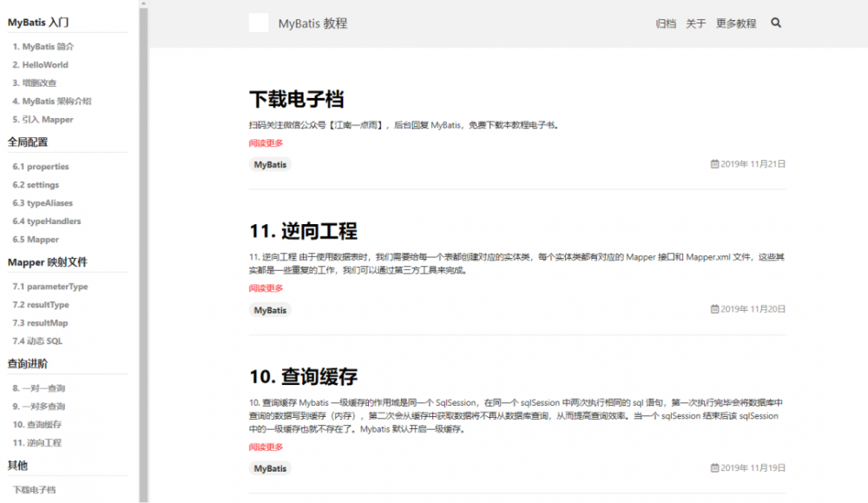
Task: Click the date text 2019年 11月19日
Action: pos(753,468)
